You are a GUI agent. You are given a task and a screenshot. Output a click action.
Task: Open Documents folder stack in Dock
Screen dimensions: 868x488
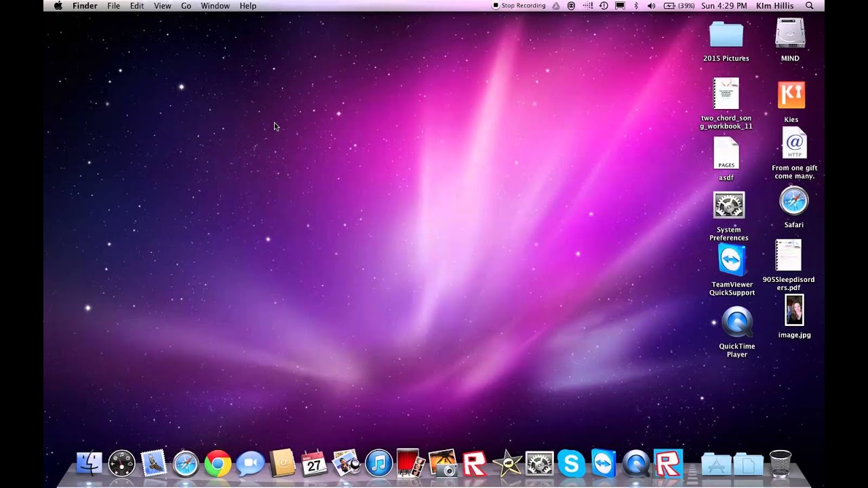point(748,464)
